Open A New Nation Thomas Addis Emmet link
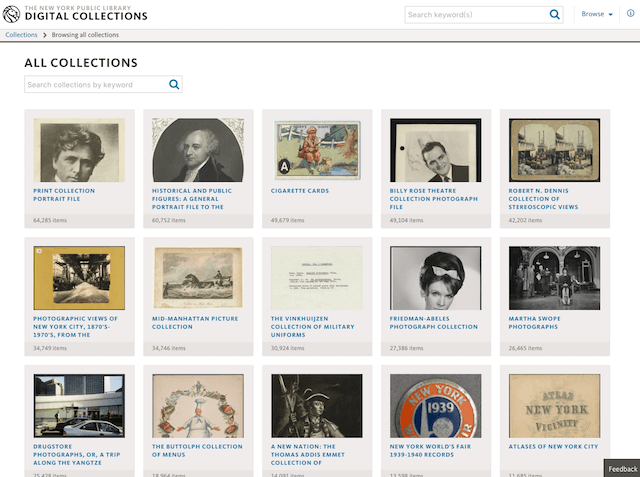This screenshot has height=477, width=640. [308, 455]
